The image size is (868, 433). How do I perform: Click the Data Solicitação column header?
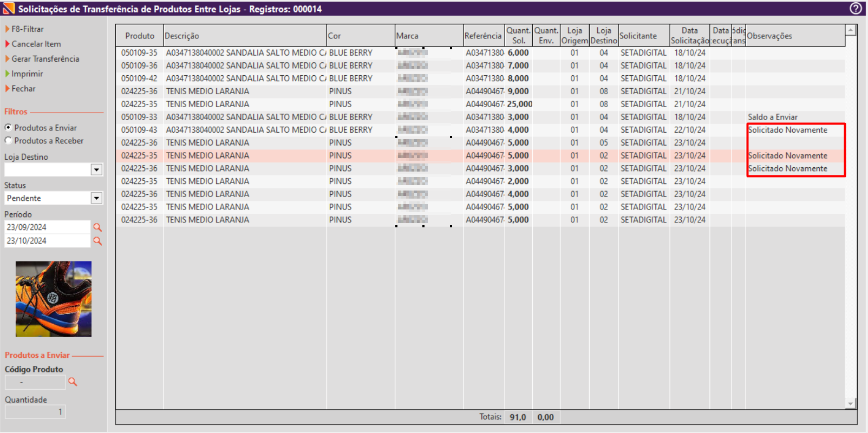[690, 36]
